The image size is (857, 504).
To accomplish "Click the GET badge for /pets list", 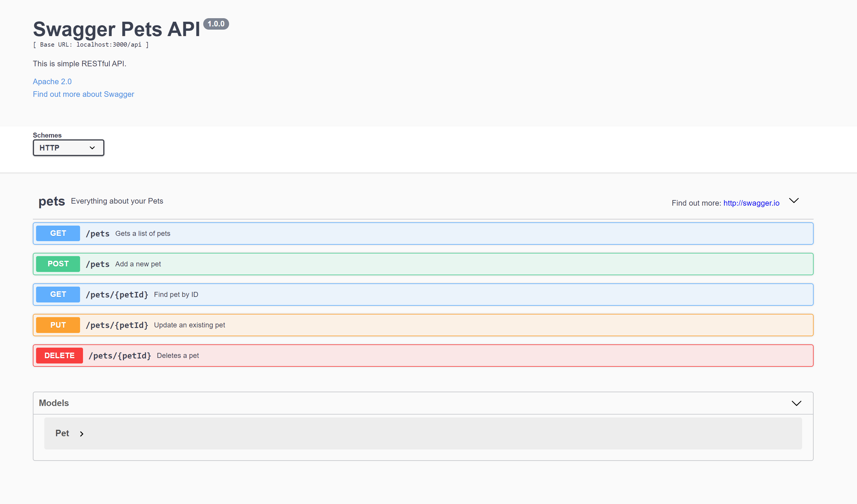I will coord(58,233).
